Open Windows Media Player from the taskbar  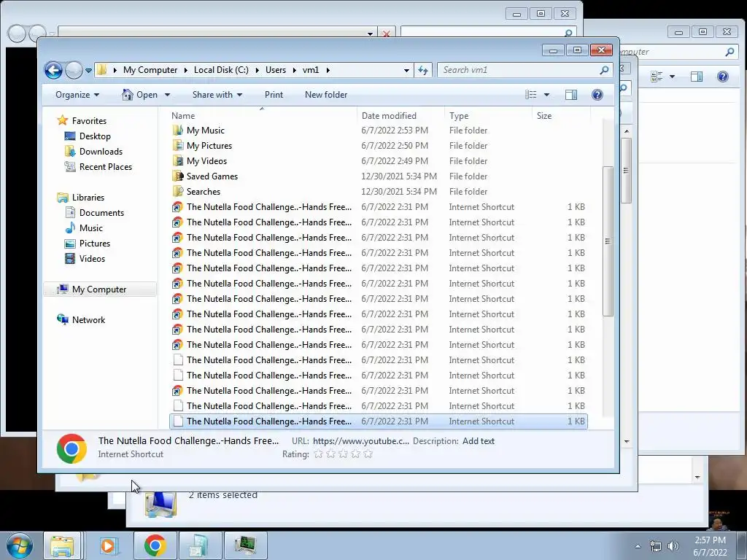[x=109, y=545]
